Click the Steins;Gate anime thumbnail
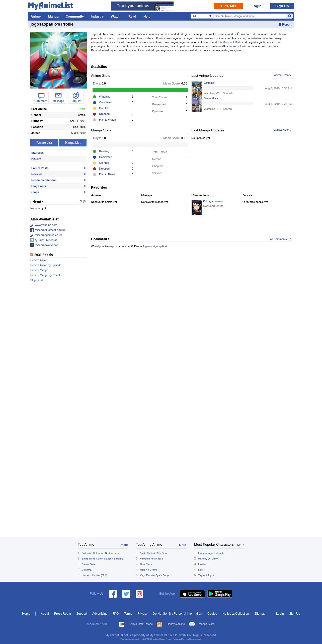Viewport: 322px width, 644px height. [197, 105]
